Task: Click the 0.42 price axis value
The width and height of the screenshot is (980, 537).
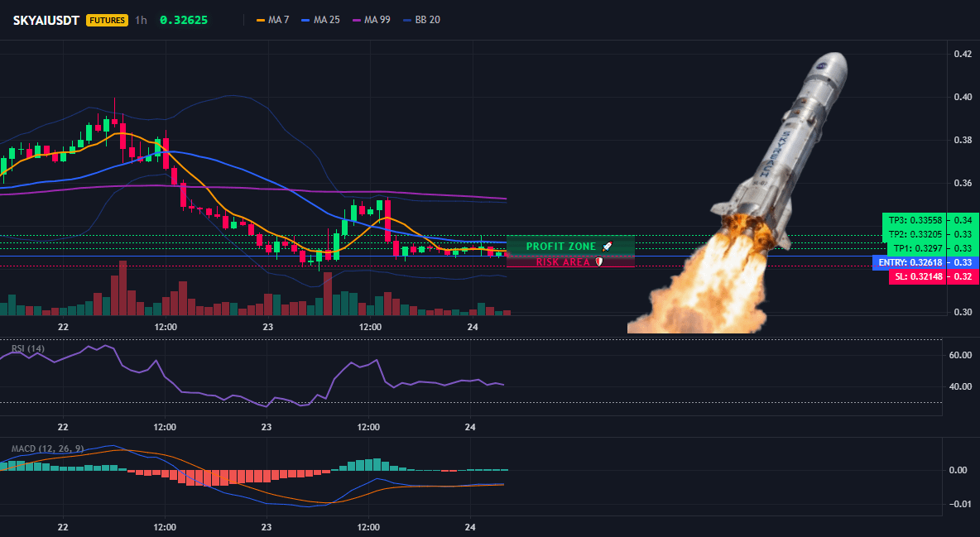Action: [963, 54]
